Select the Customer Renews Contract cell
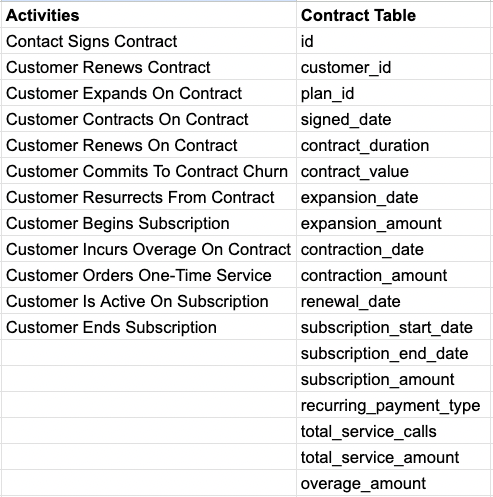The height and width of the screenshot is (497, 493). (x=149, y=67)
